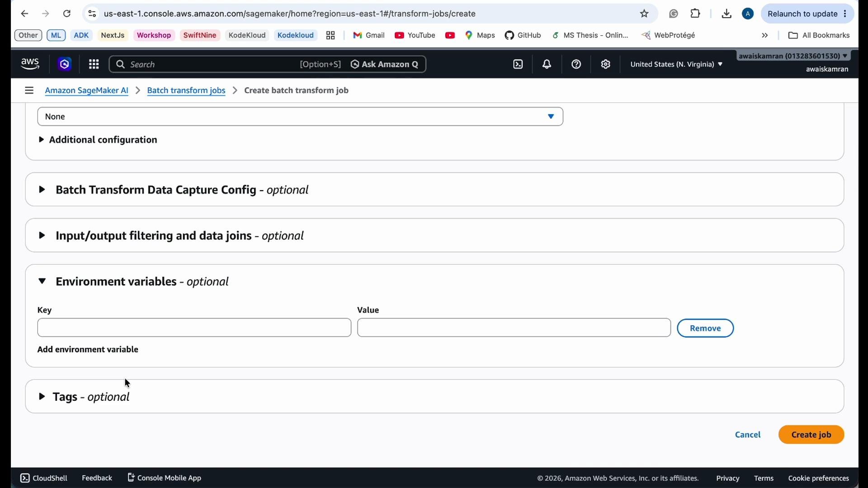The height and width of the screenshot is (488, 868).
Task: Open AWS notifications bell
Action: click(x=547, y=65)
